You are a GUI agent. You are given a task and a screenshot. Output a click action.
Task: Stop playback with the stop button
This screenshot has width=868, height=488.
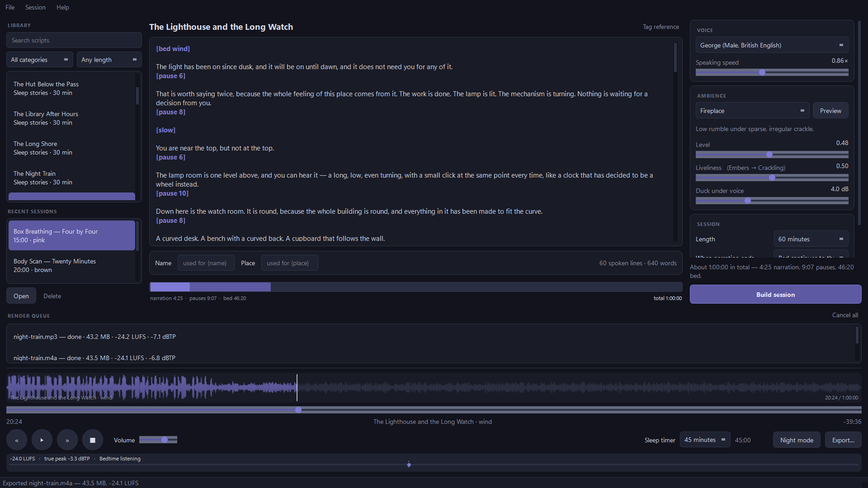coord(93,440)
